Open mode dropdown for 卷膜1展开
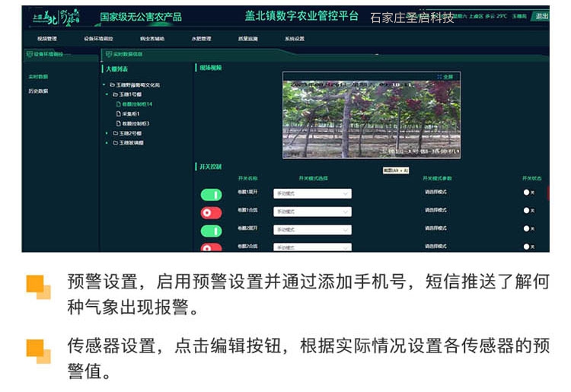Viewport: 571px width, 392px height. tap(312, 194)
